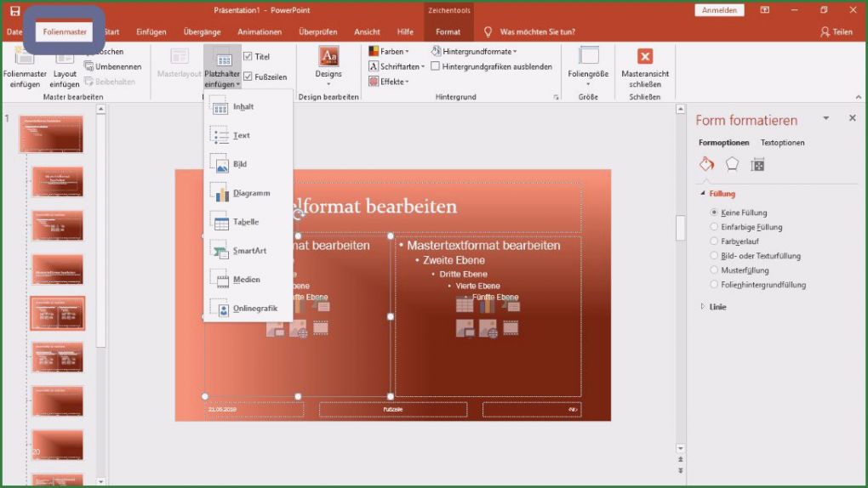Image resolution: width=868 pixels, height=488 pixels.
Task: Select Folienhintergrundfüllung radio option
Action: tap(714, 285)
